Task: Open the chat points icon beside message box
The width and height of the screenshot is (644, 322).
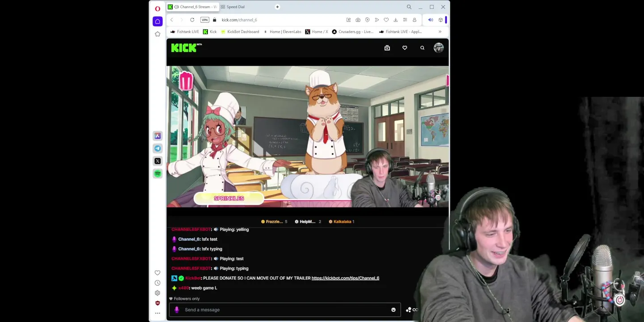Action: (x=409, y=309)
